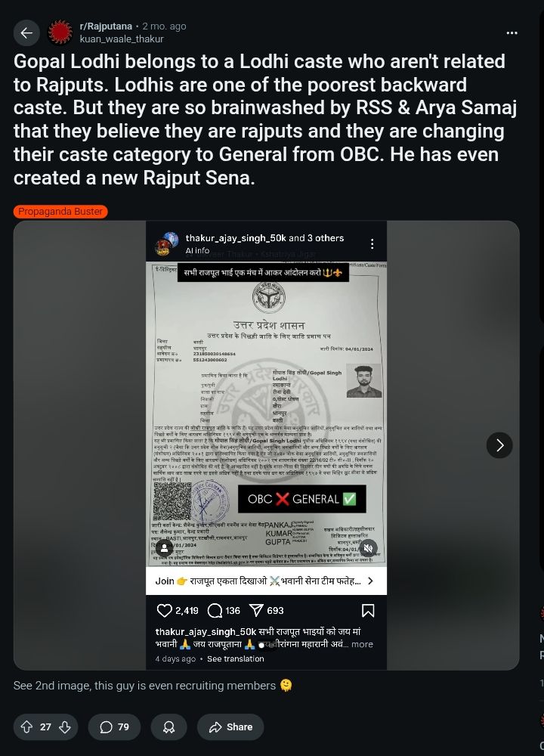Show the next gallery image
The image size is (544, 756).
(499, 445)
